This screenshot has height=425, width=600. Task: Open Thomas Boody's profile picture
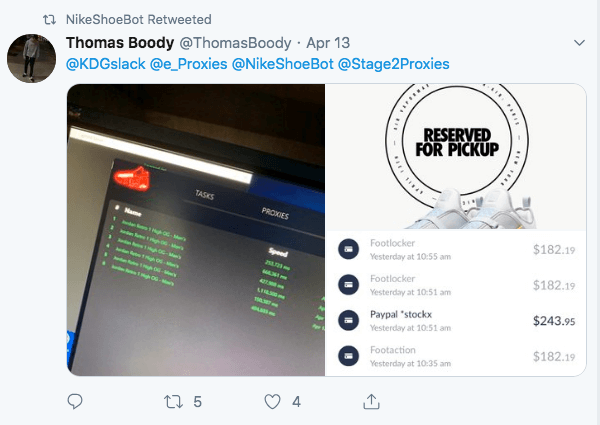click(31, 58)
